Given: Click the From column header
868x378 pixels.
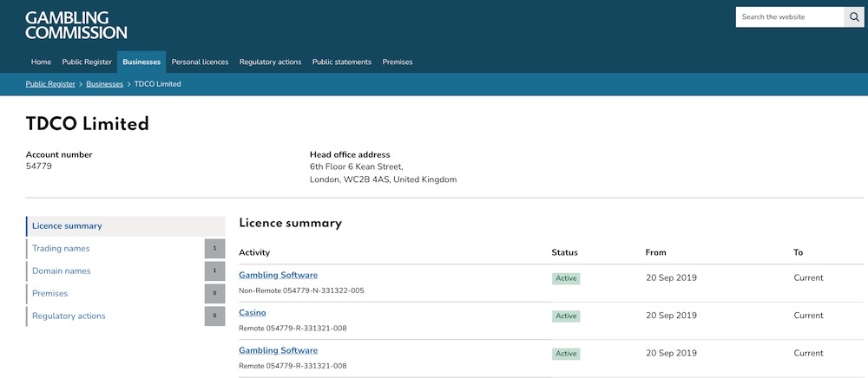Looking at the screenshot, I should click(656, 252).
